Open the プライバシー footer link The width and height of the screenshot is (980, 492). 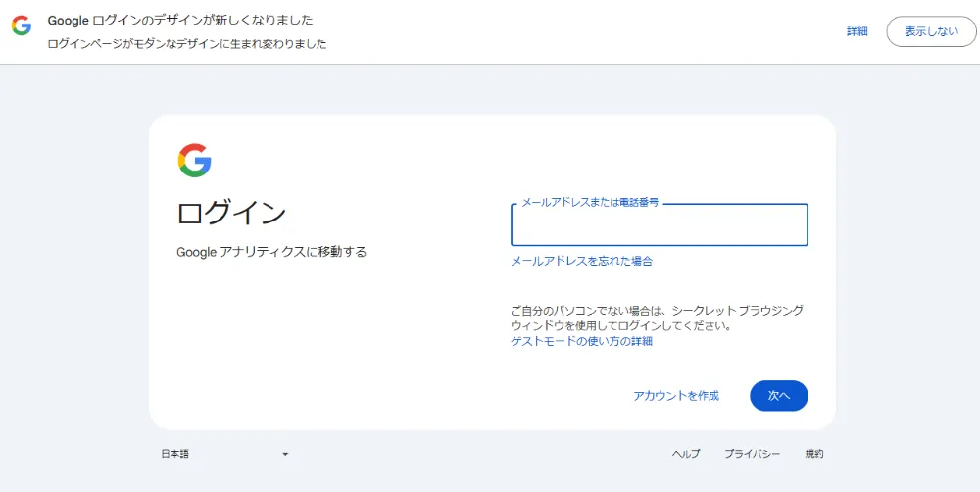pos(752,454)
